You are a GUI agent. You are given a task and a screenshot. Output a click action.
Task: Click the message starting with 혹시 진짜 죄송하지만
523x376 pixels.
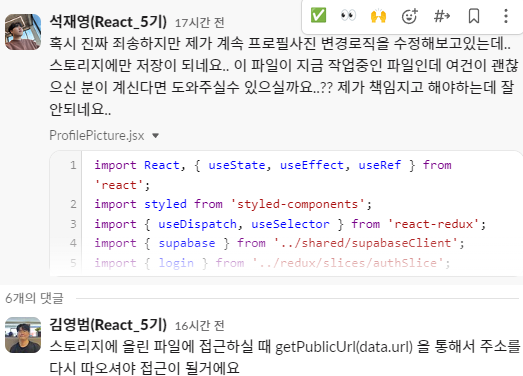click(284, 76)
